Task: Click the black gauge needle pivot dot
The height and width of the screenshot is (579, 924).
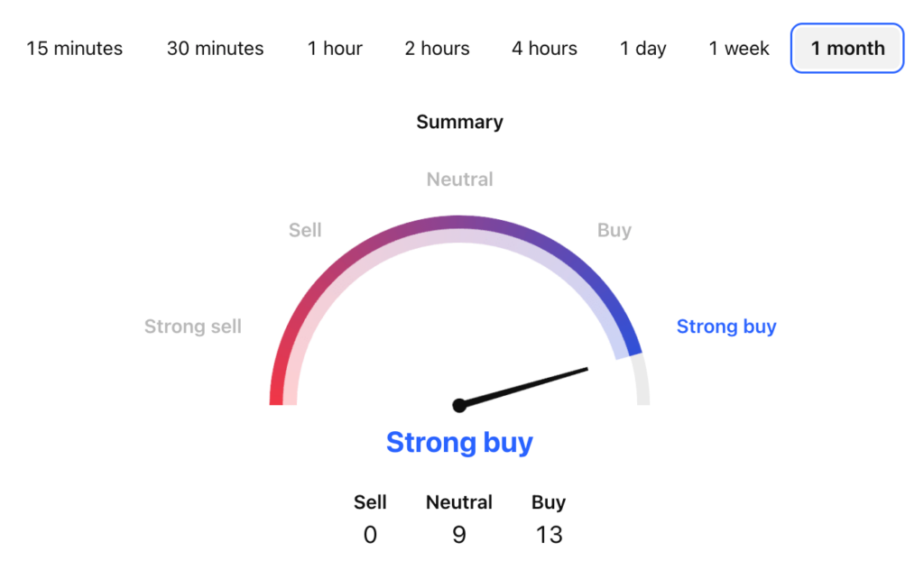Action: click(459, 406)
